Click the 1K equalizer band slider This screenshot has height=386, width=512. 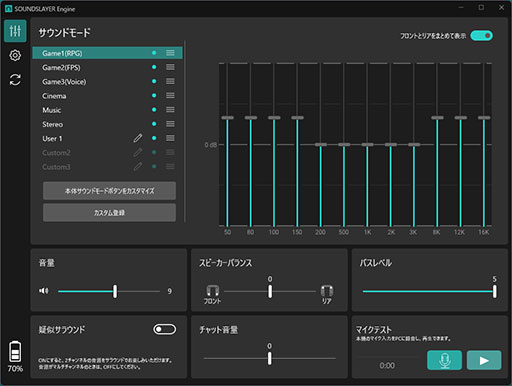(367, 145)
